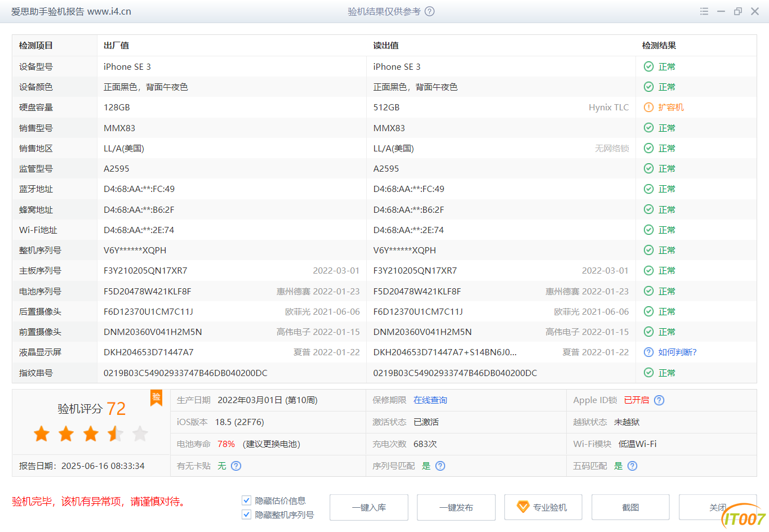Click green check icon in 蜂窝地址 row
Image resolution: width=769 pixels, height=532 pixels.
[x=648, y=209]
